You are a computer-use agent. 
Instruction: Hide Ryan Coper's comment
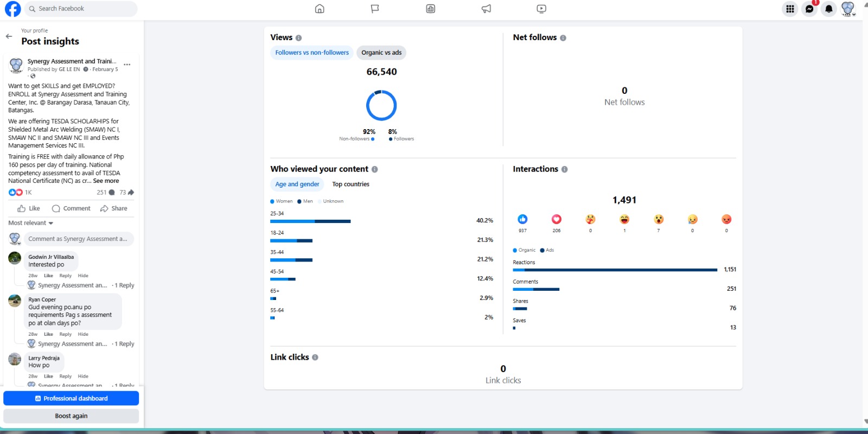[x=83, y=334]
